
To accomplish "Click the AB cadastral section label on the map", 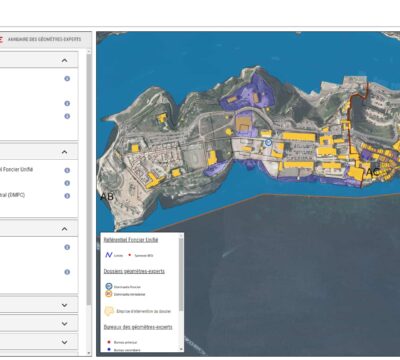I will (107, 197).
